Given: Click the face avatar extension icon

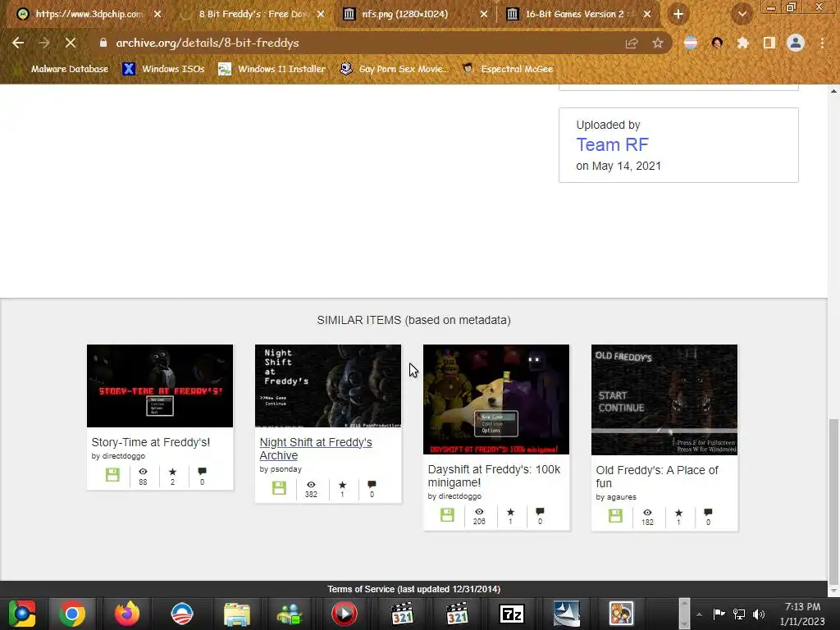Looking at the screenshot, I should click(x=717, y=43).
